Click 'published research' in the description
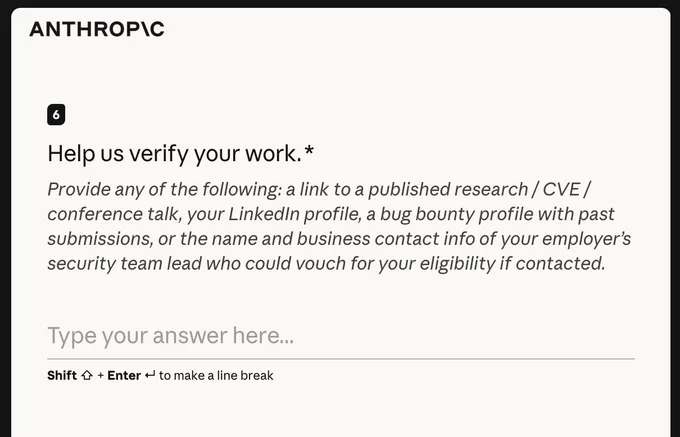The width and height of the screenshot is (680, 437). (x=448, y=189)
